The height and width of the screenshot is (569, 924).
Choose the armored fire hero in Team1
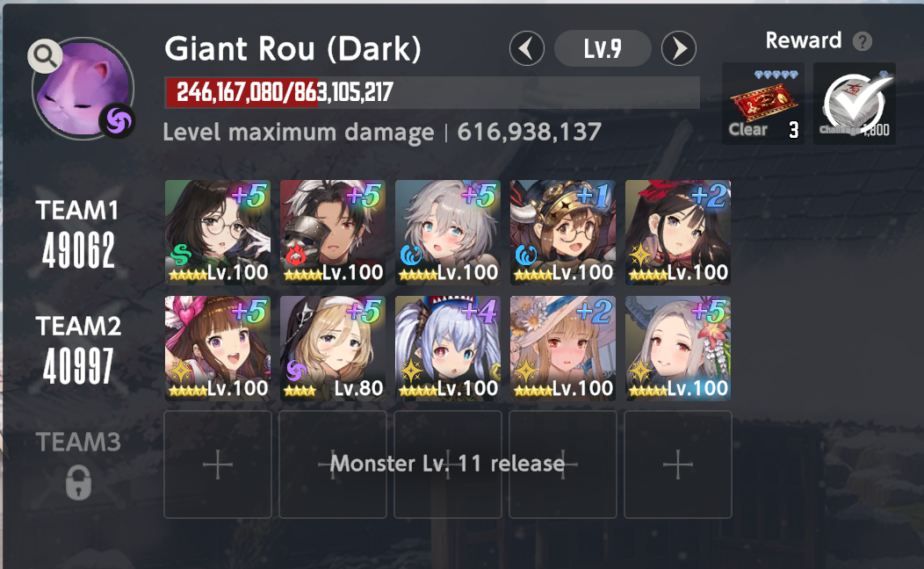click(333, 233)
